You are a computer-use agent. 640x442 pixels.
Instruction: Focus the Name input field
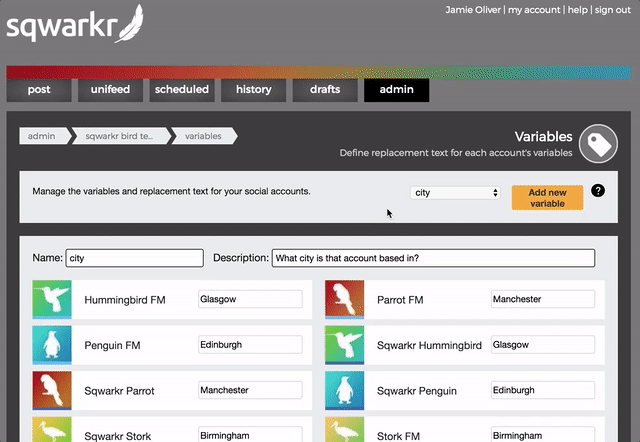click(x=134, y=258)
